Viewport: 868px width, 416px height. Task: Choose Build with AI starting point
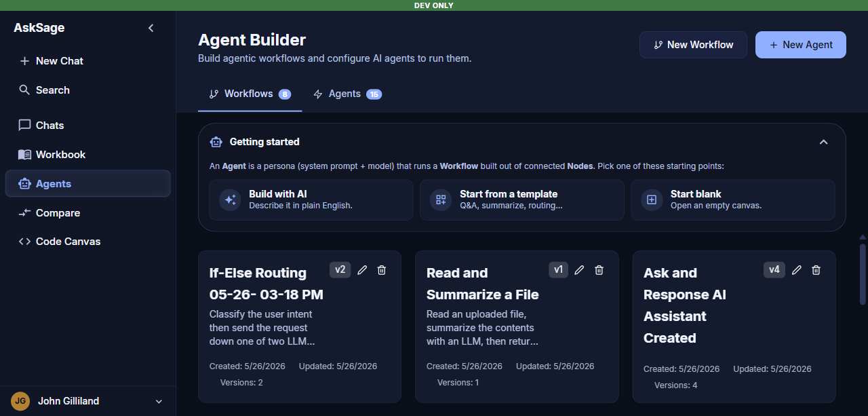click(x=311, y=200)
